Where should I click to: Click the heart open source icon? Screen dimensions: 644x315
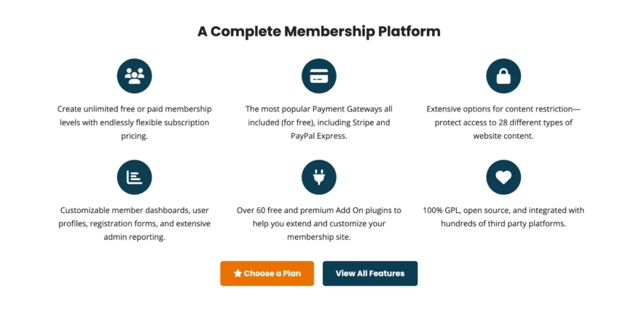[503, 177]
